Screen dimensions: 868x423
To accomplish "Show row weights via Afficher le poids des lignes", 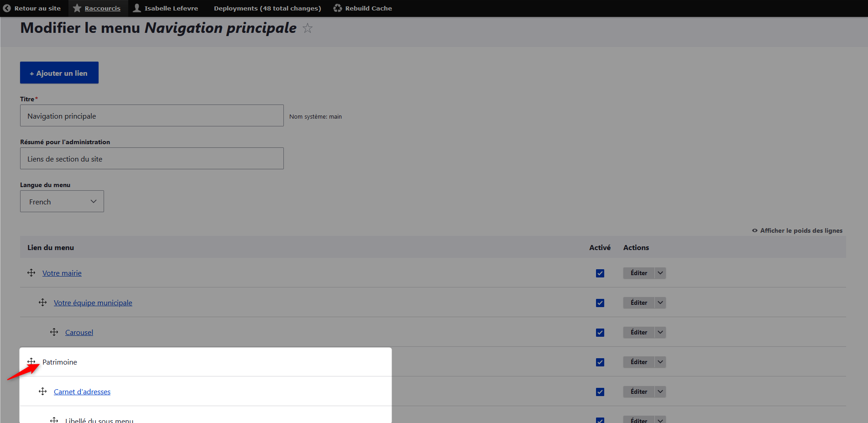I will (797, 230).
